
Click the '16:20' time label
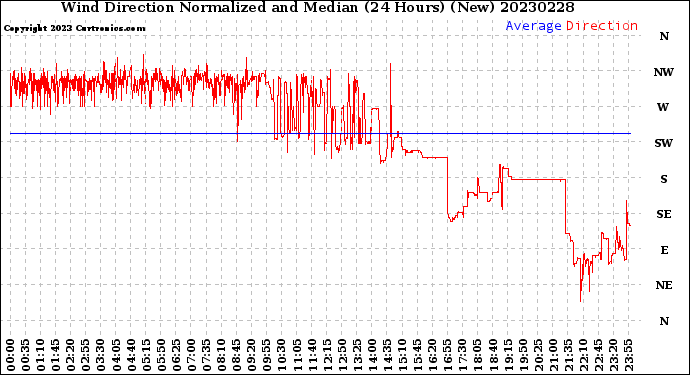tap(433, 355)
